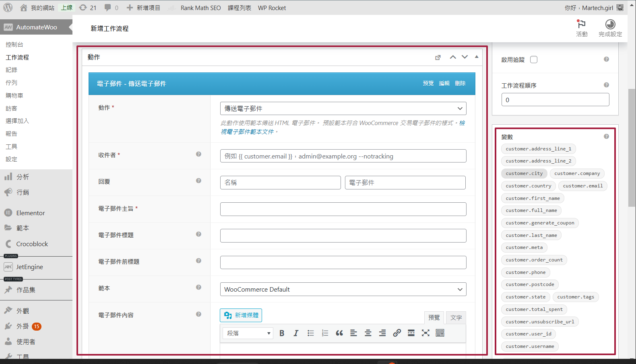Switch to 文字 editor tab

click(x=456, y=317)
